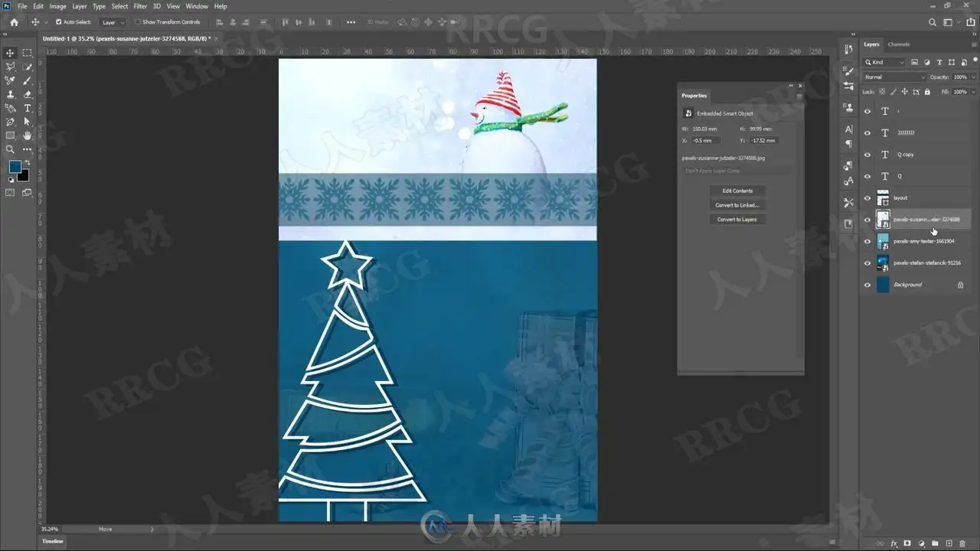Click the Convert to Linked button
Screen dimensions: 980x551
(737, 205)
